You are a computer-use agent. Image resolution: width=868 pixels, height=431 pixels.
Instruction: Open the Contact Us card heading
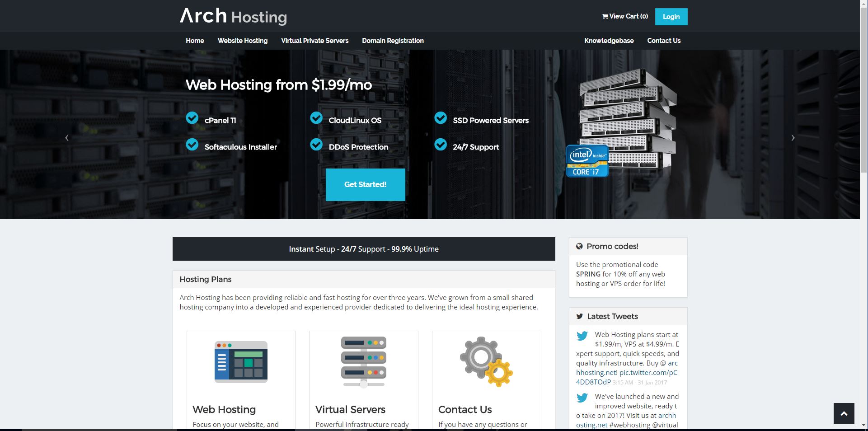465,409
